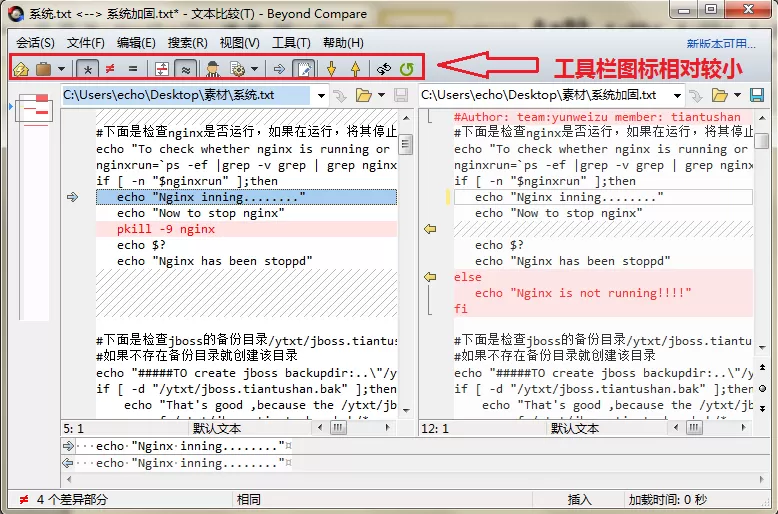This screenshot has width=778, height=514.
Task: Click left pane 默认文本 format label
Action: click(217, 428)
